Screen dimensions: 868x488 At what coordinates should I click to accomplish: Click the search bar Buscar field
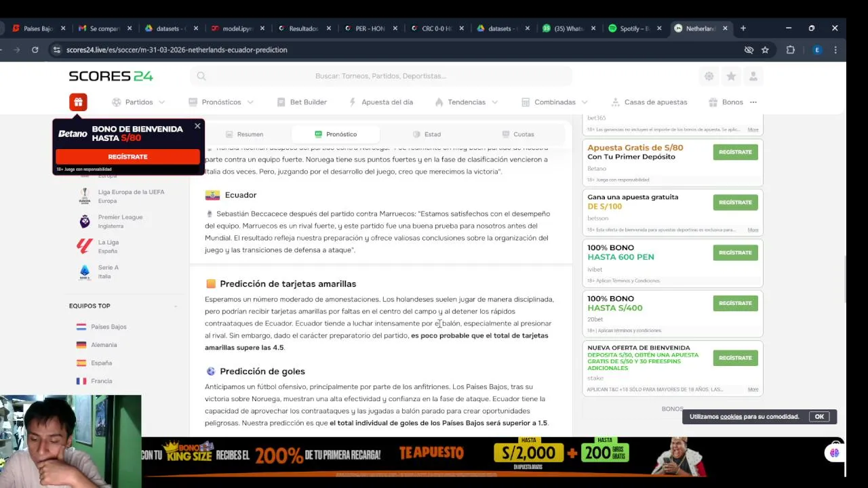click(x=380, y=76)
